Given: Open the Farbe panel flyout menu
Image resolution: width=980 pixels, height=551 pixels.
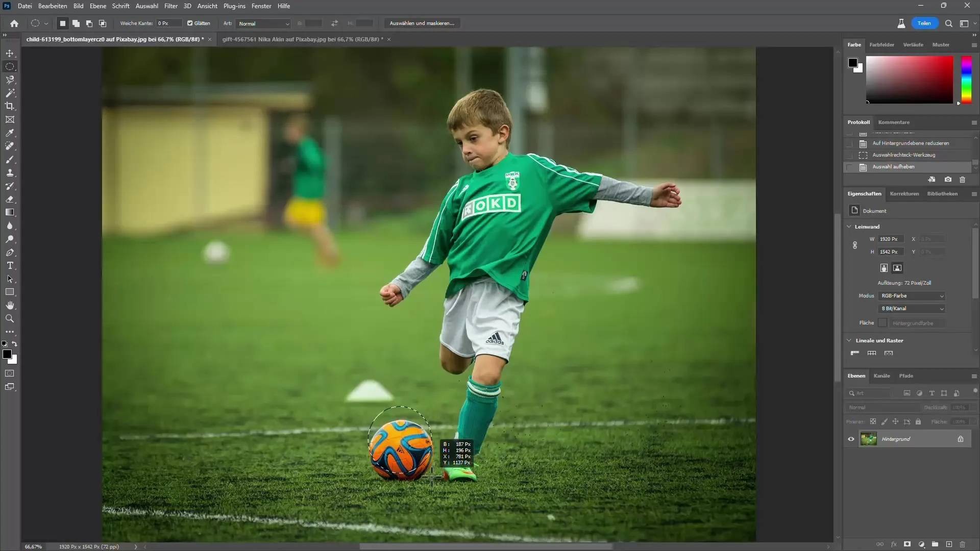Looking at the screenshot, I should click(x=974, y=45).
